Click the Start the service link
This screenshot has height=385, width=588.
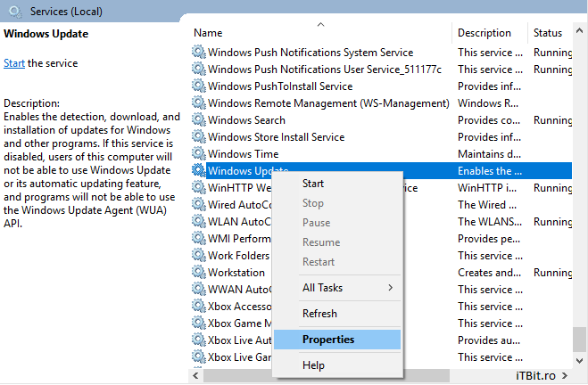click(x=14, y=63)
